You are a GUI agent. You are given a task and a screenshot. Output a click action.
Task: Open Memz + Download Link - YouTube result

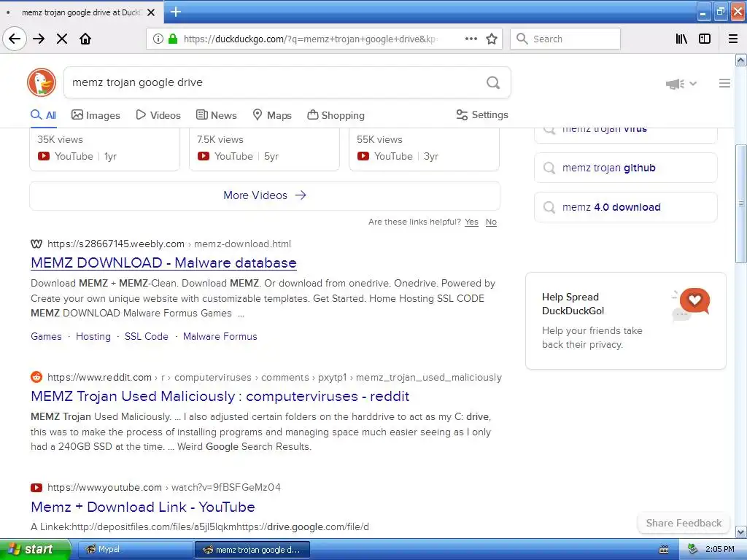point(143,507)
